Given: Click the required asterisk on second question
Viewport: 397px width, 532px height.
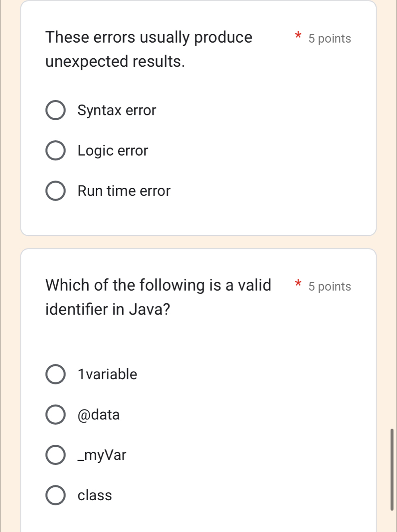Looking at the screenshot, I should (x=298, y=284).
